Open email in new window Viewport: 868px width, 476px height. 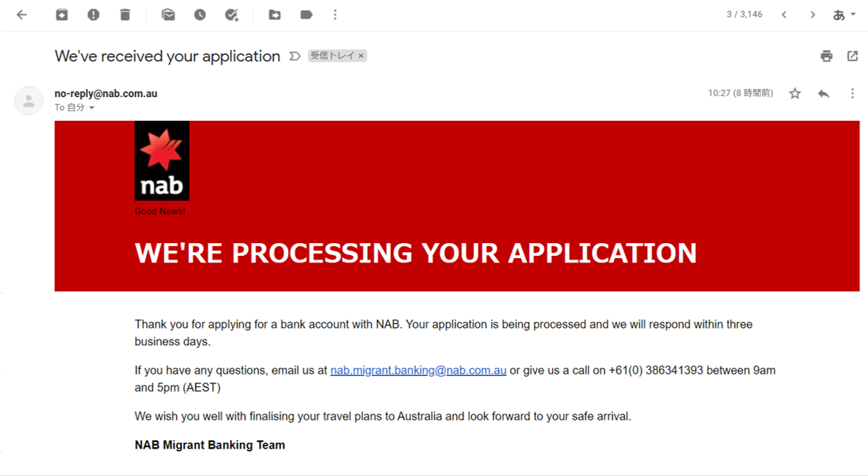(x=852, y=56)
